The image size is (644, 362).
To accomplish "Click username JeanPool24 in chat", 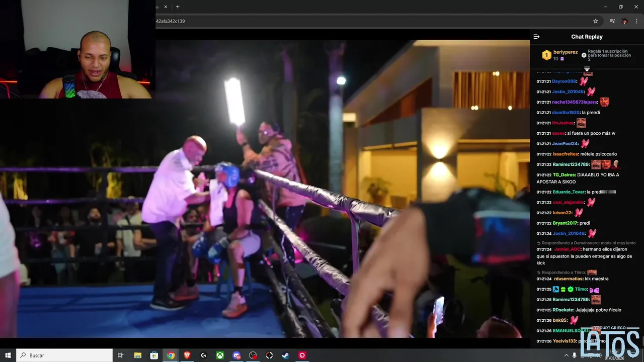I will (565, 144).
